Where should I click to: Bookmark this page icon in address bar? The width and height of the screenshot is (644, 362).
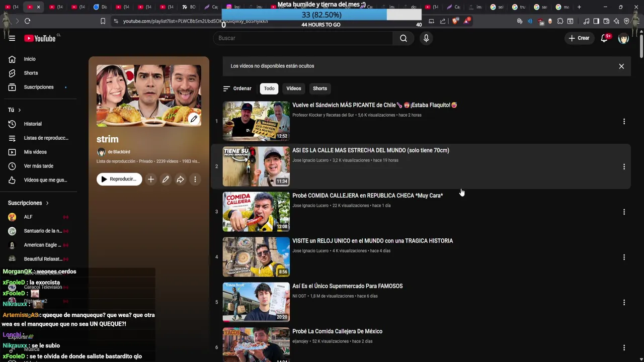[103, 21]
